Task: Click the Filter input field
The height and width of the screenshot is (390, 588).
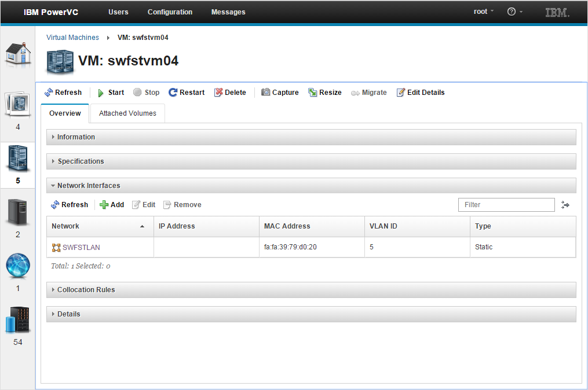Action: (x=506, y=205)
